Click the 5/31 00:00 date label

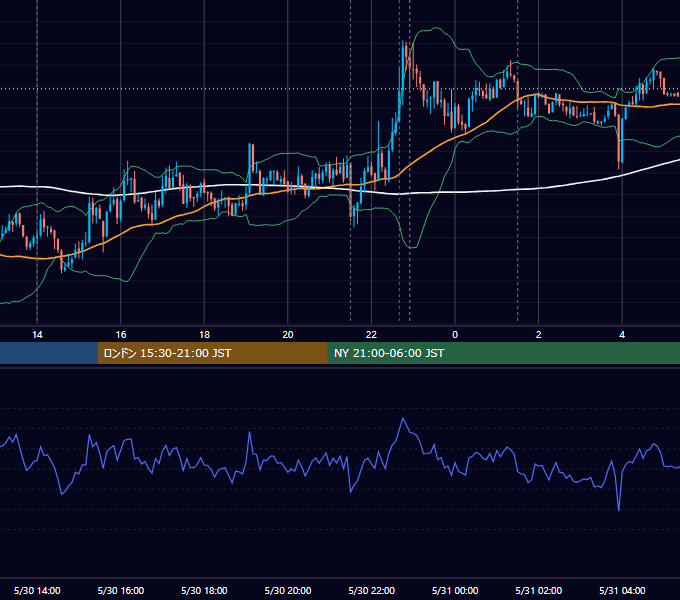pos(455,590)
